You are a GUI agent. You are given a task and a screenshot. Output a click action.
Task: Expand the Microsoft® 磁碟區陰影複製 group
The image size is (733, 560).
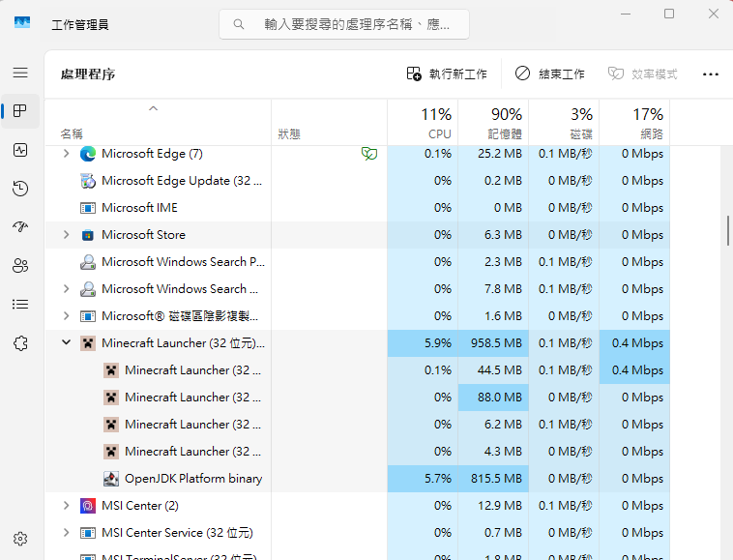67,316
